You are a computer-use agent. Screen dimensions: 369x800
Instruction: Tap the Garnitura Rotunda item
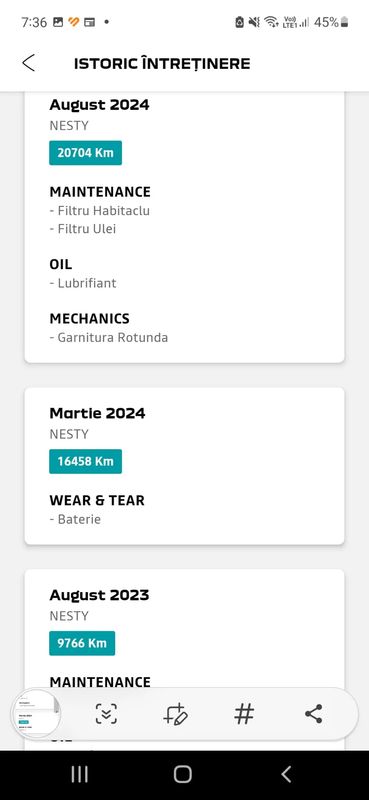pyautogui.click(x=109, y=337)
